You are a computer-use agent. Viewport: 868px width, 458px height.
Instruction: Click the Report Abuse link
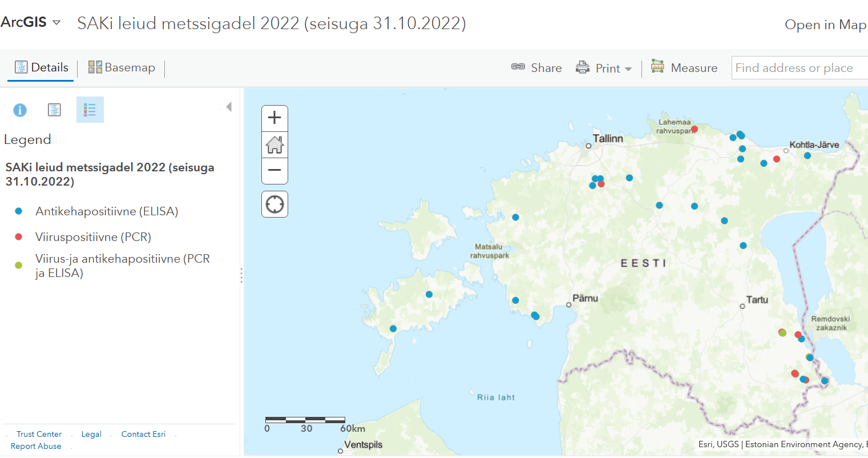tap(36, 446)
